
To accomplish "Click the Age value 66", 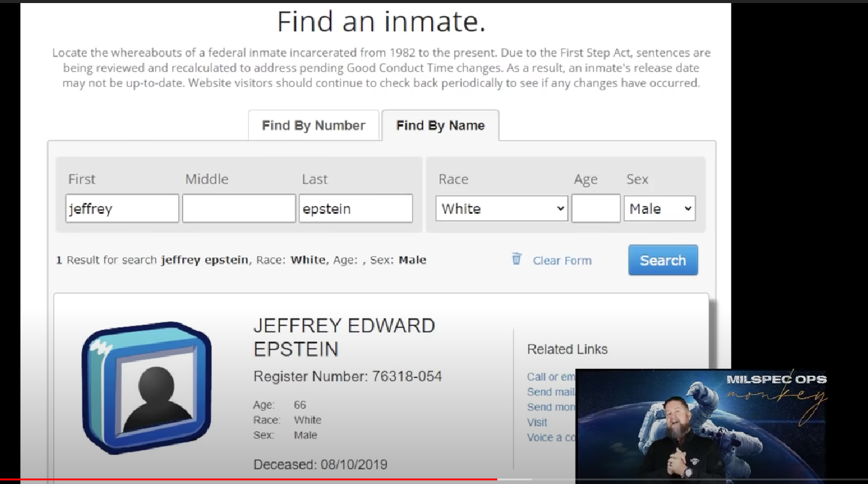I will tap(300, 405).
